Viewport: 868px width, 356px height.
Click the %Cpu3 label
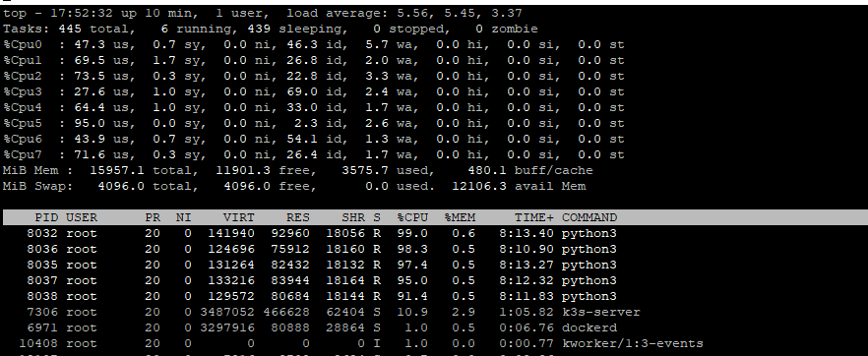[x=22, y=91]
